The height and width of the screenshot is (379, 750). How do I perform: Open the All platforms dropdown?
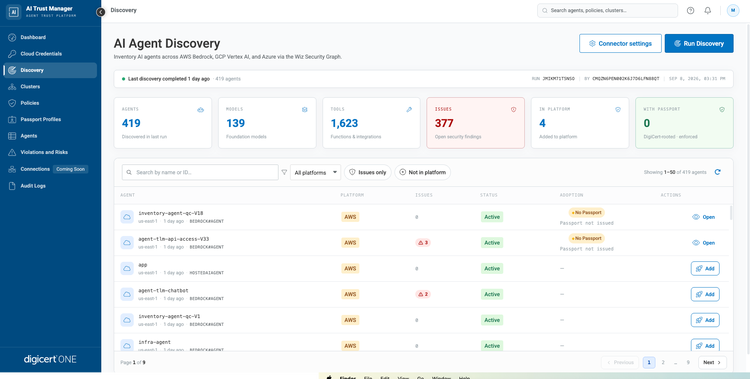pyautogui.click(x=315, y=172)
